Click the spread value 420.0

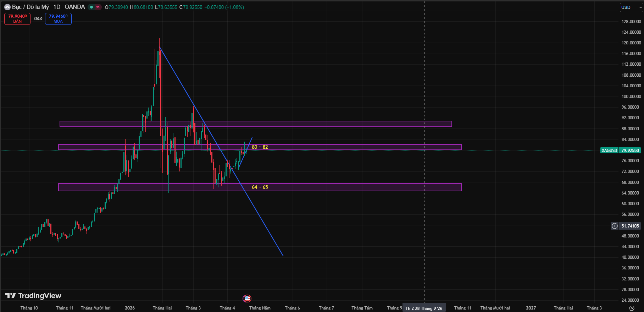tap(38, 19)
